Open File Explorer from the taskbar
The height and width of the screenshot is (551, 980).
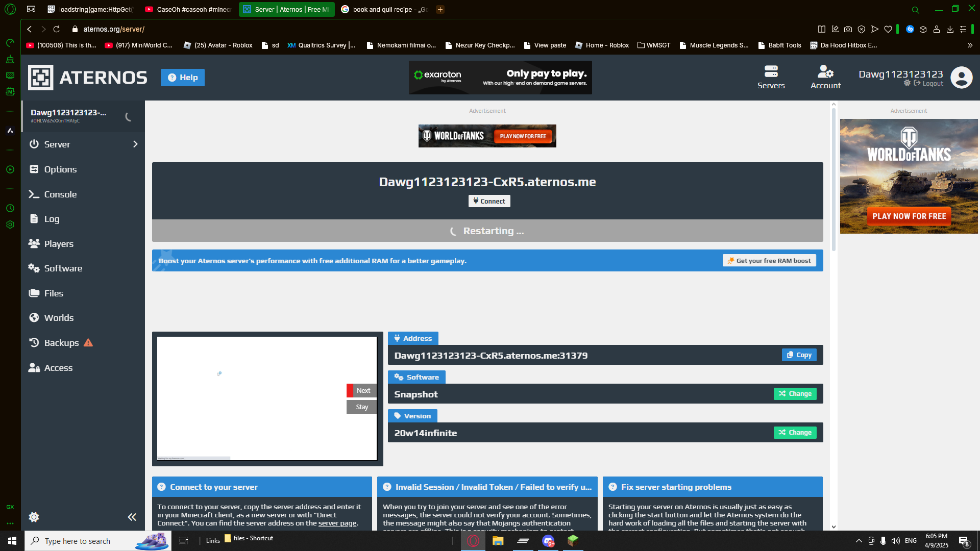click(x=498, y=541)
